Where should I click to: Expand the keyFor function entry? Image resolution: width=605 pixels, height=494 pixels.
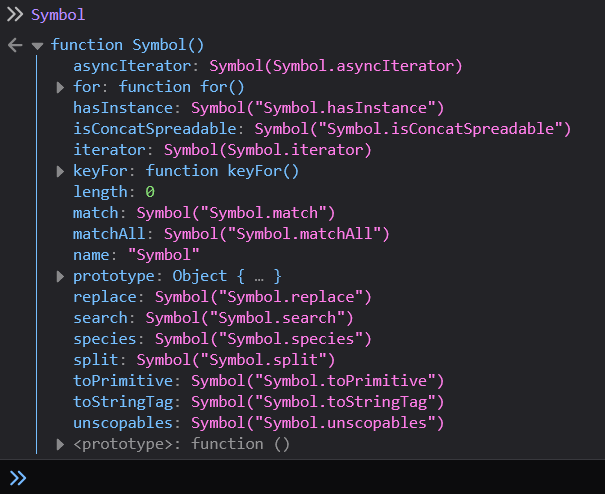(x=61, y=171)
